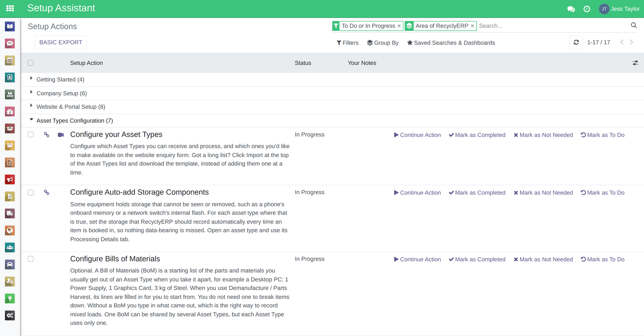Screen dimensions: 644x336
Task: Open the apps grid menu
Action: click(10, 8)
